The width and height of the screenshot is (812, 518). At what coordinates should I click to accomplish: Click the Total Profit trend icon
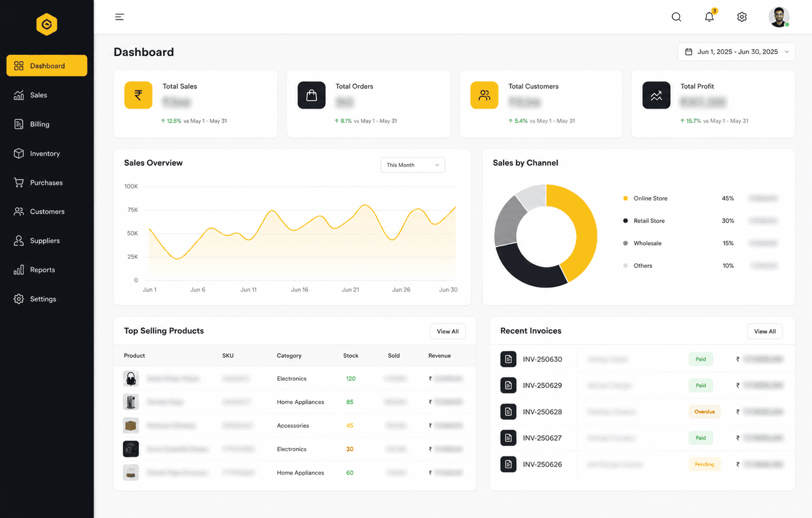[x=656, y=95]
